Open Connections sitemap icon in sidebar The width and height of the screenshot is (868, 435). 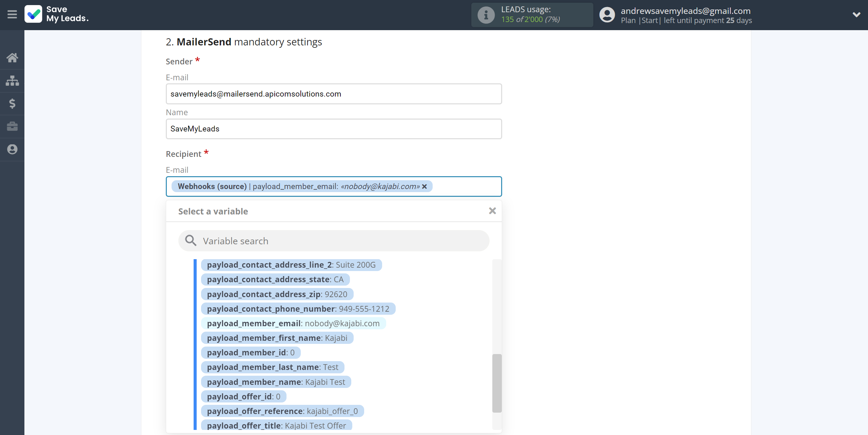coord(12,81)
